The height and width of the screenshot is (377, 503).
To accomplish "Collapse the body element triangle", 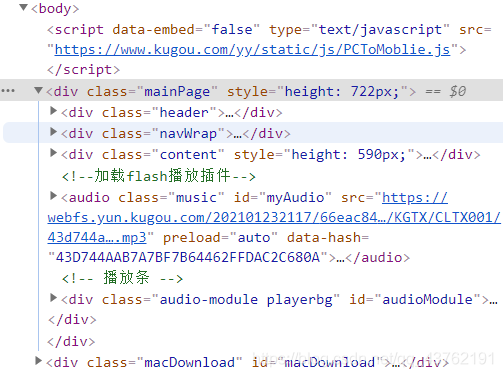I will tap(23, 7).
